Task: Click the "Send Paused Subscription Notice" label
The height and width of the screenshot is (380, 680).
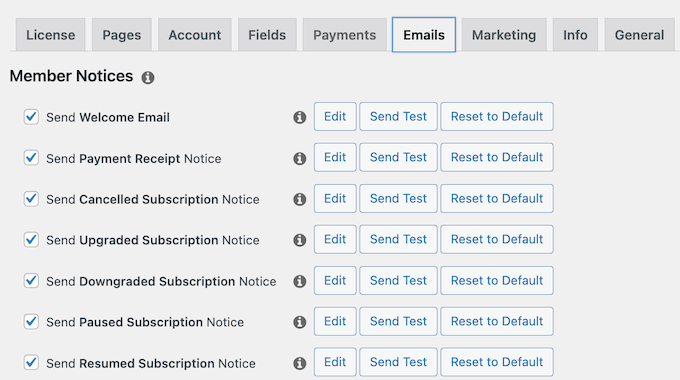Action: point(145,322)
